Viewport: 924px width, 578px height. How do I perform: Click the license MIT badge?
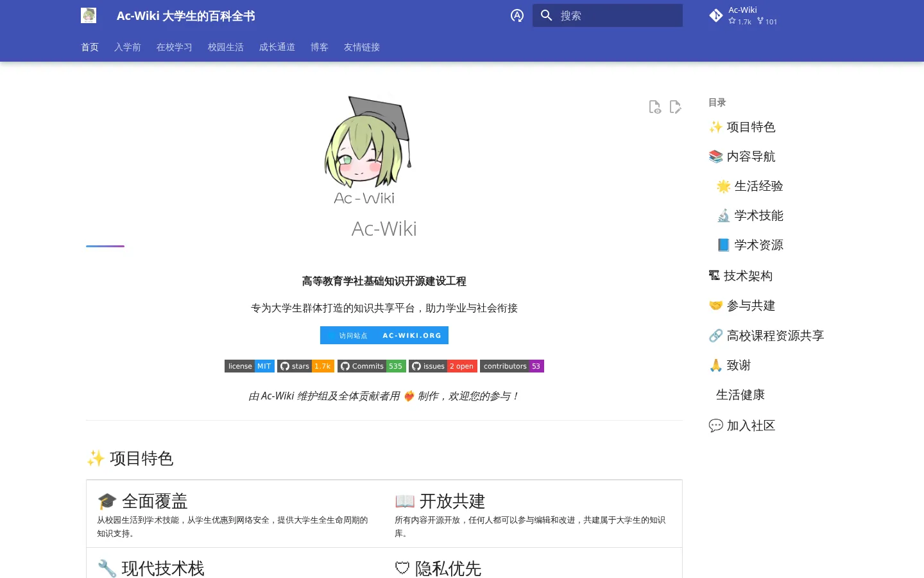pos(250,366)
